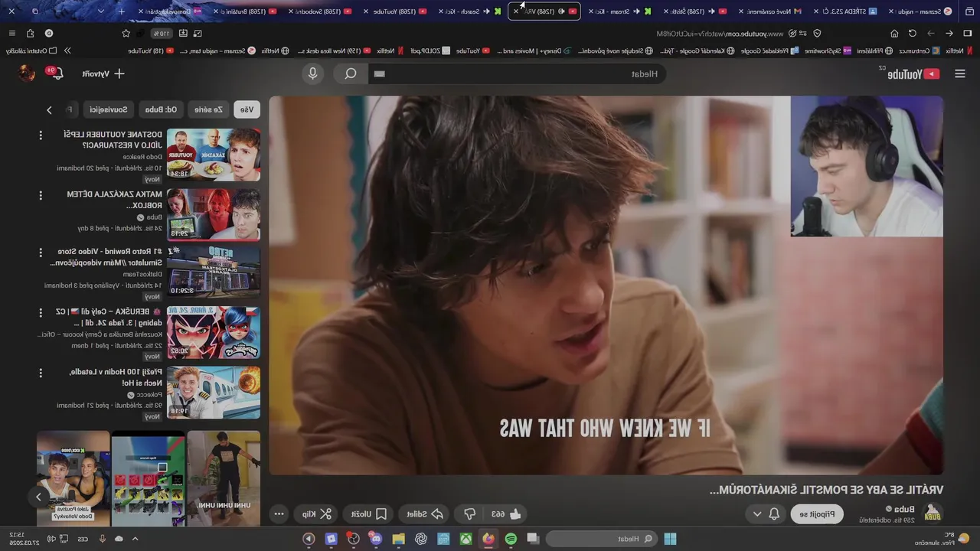This screenshot has height=551, width=980.
Task: Select the Od: Buba filter chip
Action: click(x=161, y=109)
